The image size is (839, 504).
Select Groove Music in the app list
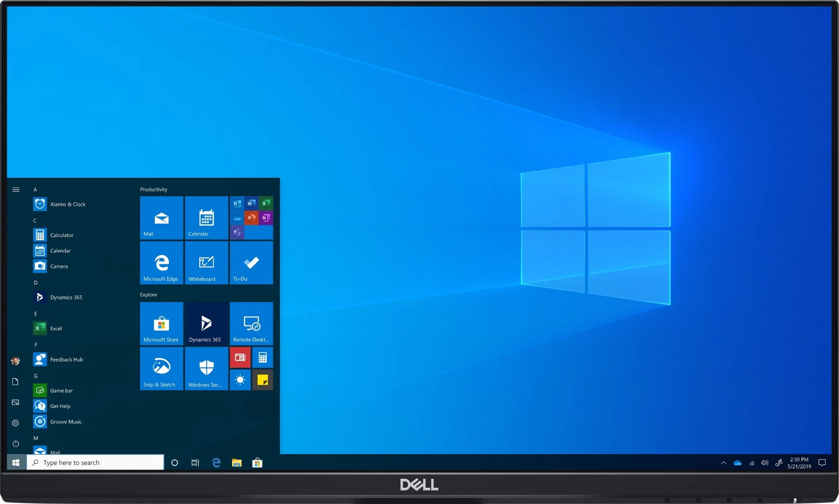(65, 422)
